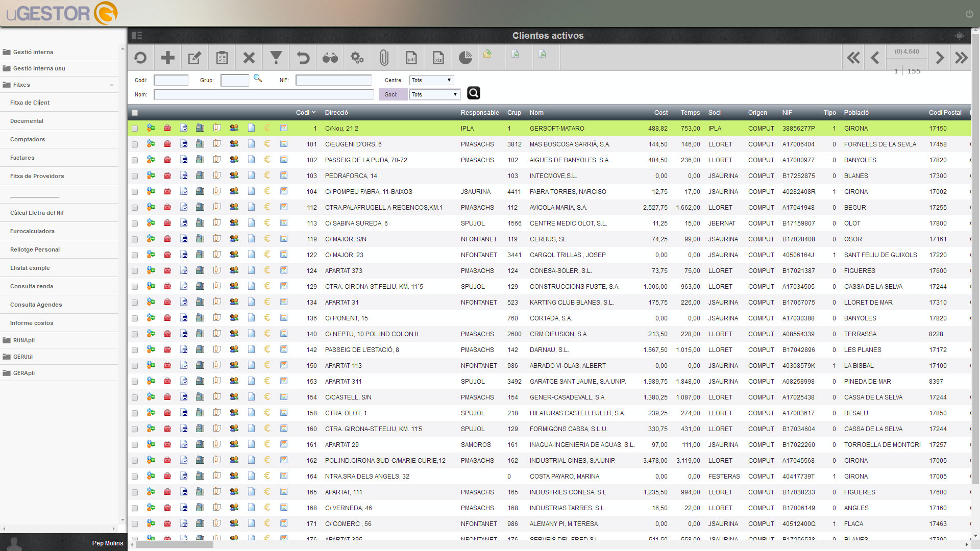Run search with the black magnifier button
The height and width of the screenshot is (551, 980).
pos(474,93)
